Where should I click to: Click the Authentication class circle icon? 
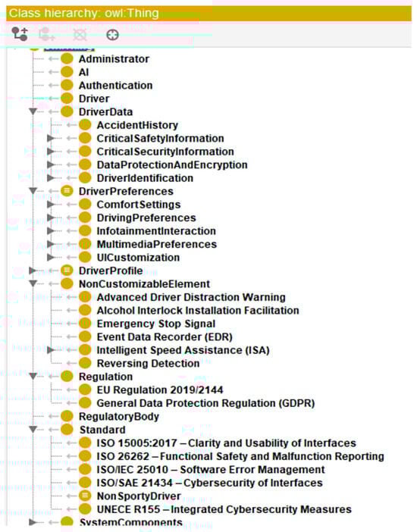tap(67, 85)
